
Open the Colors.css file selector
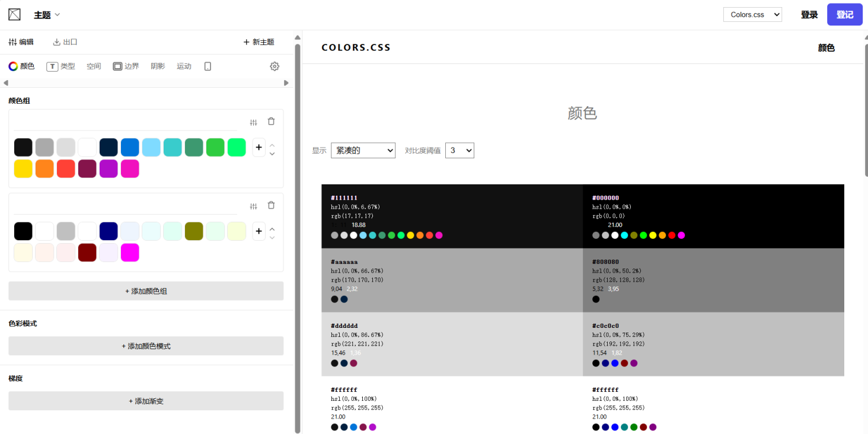click(752, 14)
